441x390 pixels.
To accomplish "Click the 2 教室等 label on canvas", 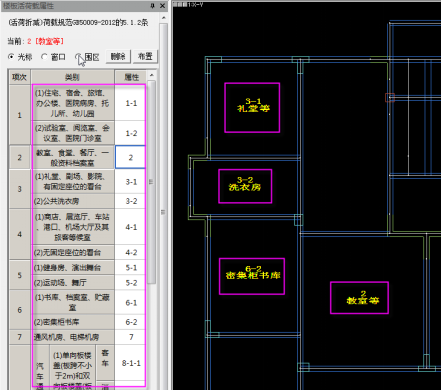I will click(x=363, y=298).
